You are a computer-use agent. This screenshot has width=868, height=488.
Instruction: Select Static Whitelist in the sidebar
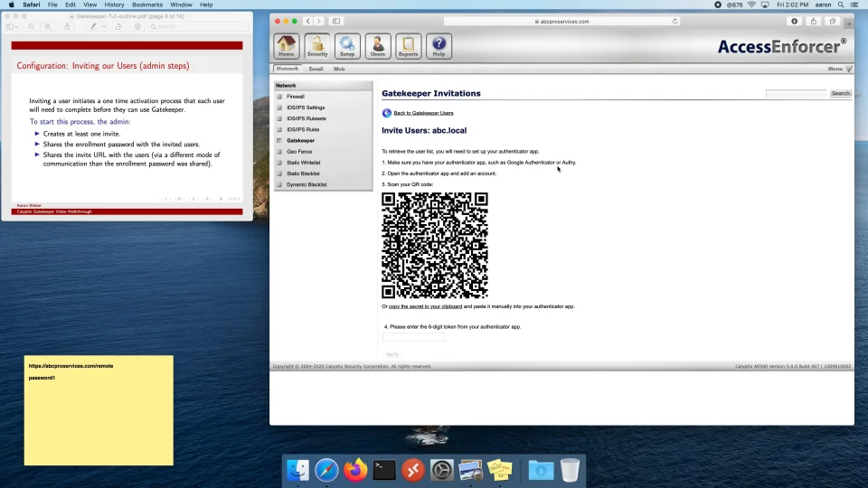pyautogui.click(x=303, y=163)
